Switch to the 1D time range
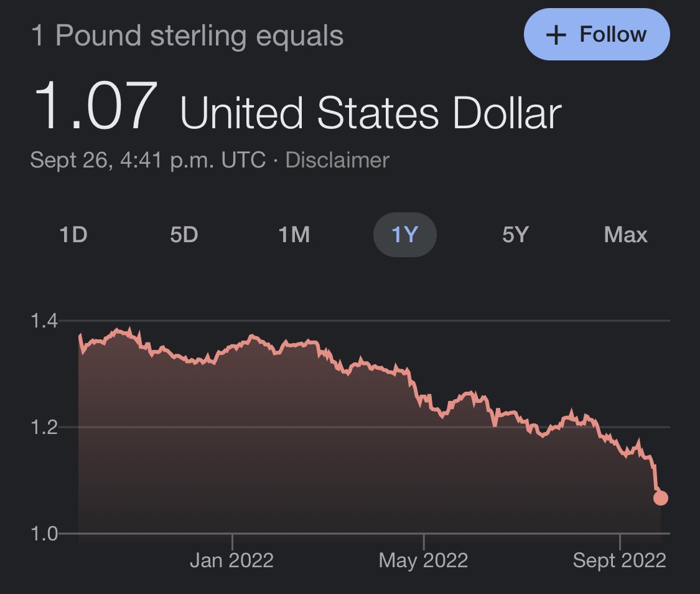 tap(73, 235)
